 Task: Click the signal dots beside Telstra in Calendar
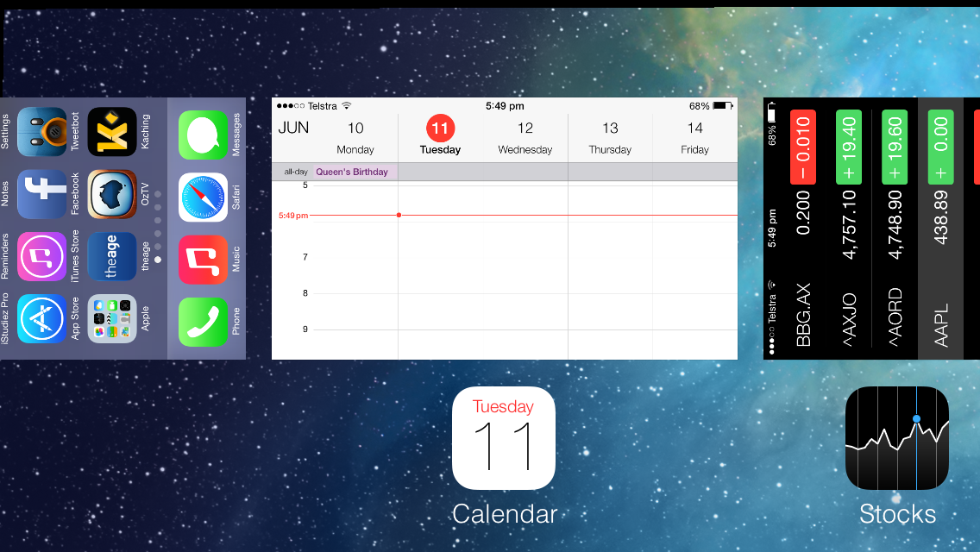click(290, 106)
